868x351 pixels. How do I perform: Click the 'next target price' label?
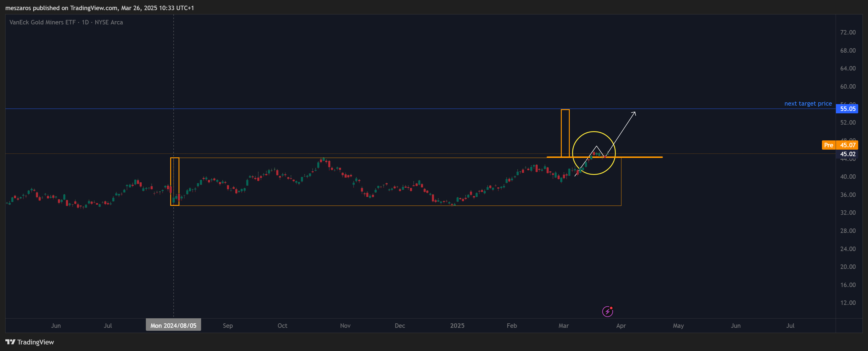808,103
